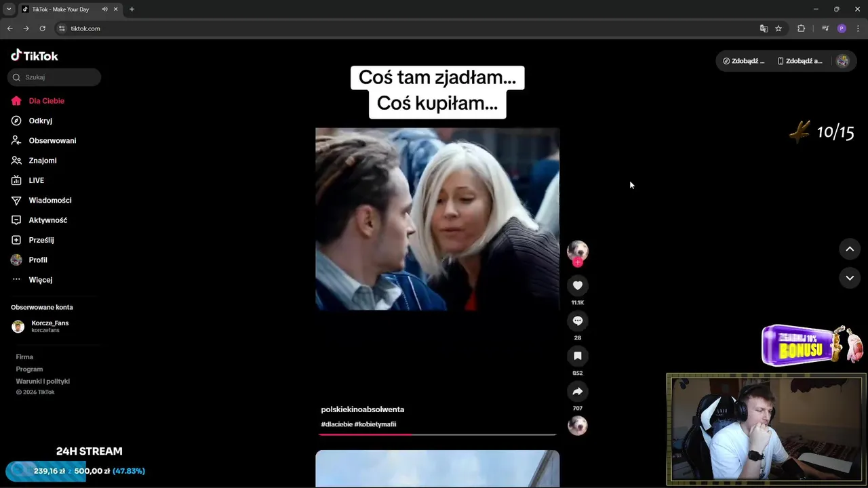The image size is (868, 488).
Task: Open the Odkryj page
Action: [x=32, y=121]
